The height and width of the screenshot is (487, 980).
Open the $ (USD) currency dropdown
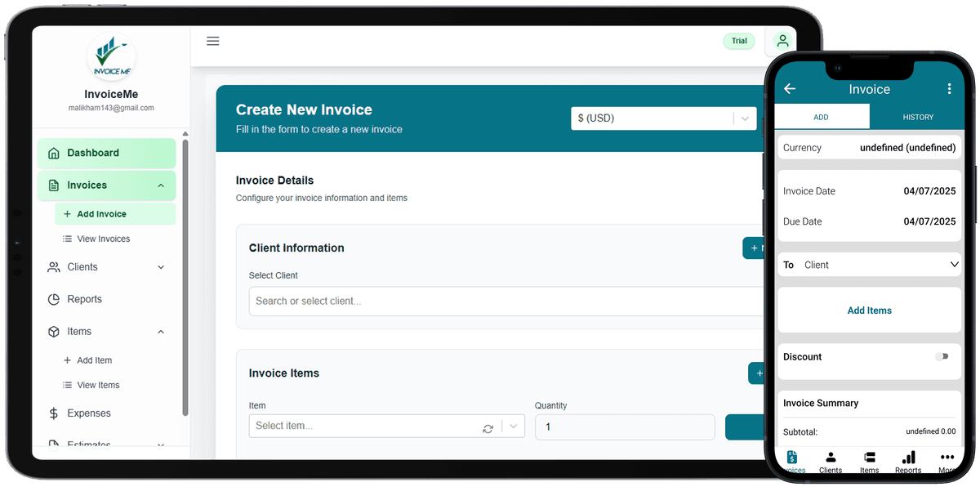[663, 118]
